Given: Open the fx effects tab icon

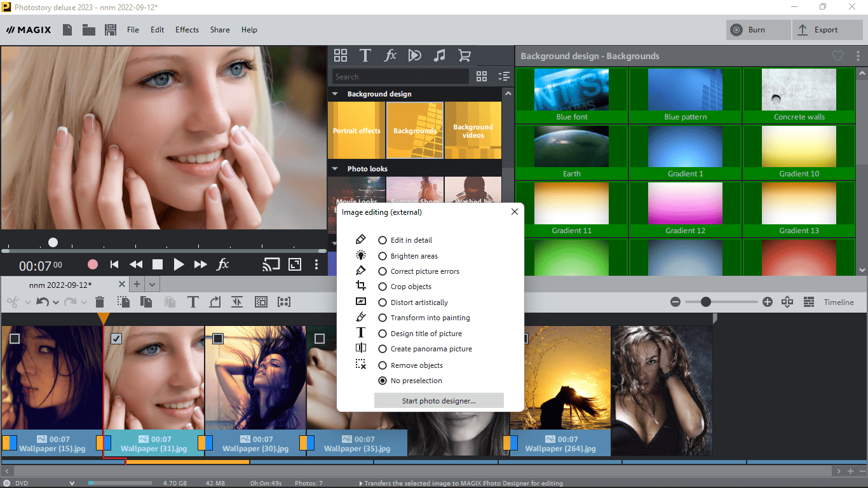Looking at the screenshot, I should click(x=390, y=55).
